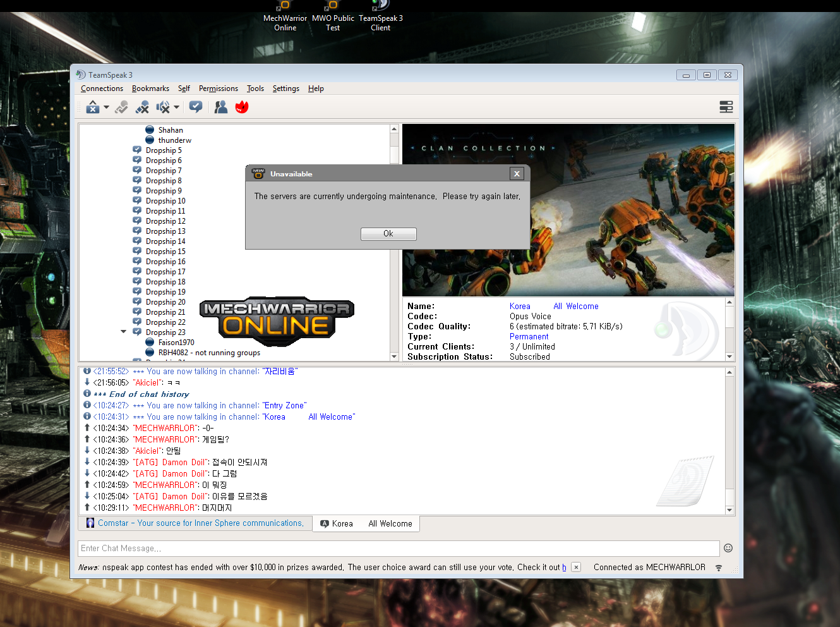
Task: Click "[ATG] Damon Doil" name at 10:25:04
Action: pos(171,497)
